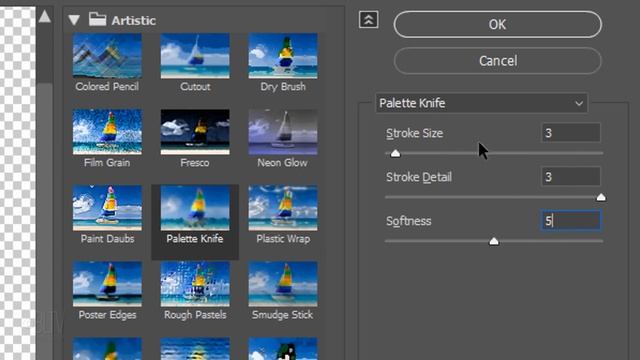Select the Dry Brush filter thumbnail
This screenshot has width=640, height=360.
[283, 56]
